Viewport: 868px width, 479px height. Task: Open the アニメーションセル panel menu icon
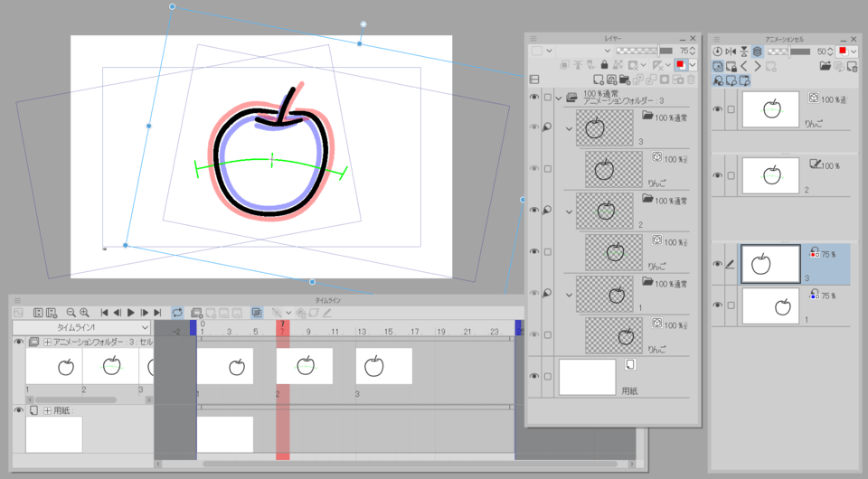click(x=716, y=39)
